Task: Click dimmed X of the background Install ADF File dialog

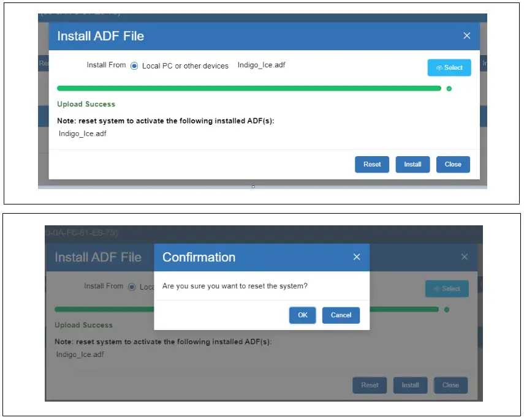Action: 464,257
